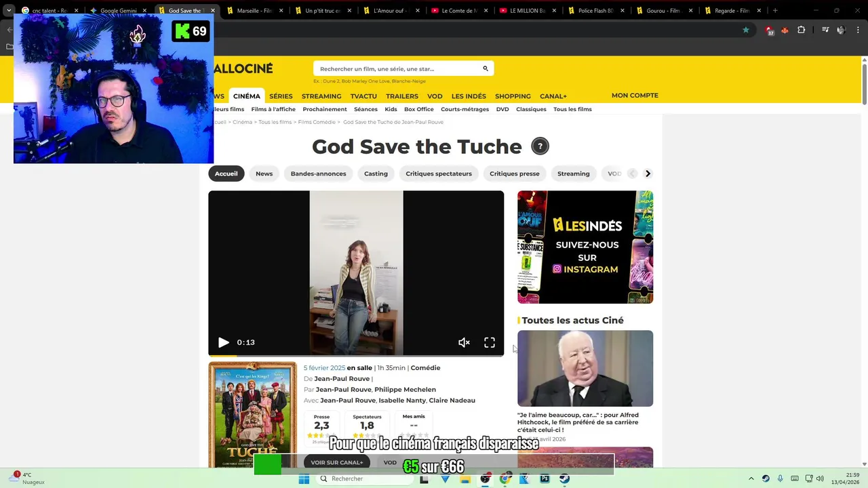Screen dimensions: 868x488
Task: Open director Jean-Paul Rouve's link
Action: pos(342,379)
